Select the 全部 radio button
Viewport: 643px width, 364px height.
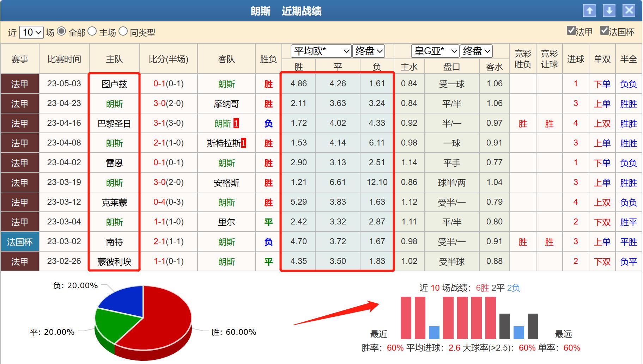pyautogui.click(x=61, y=32)
